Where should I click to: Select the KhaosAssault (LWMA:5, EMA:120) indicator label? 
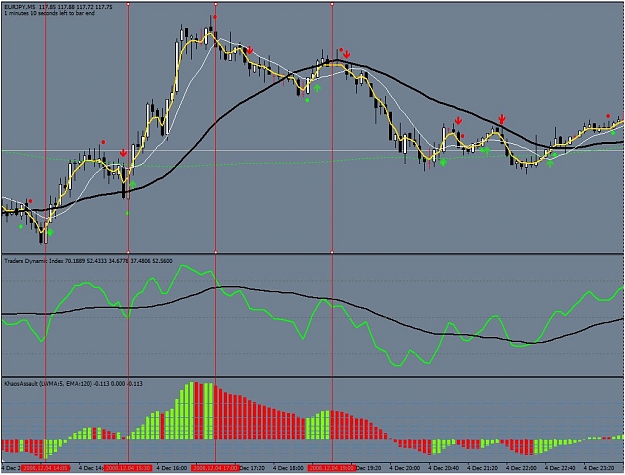tap(48, 383)
